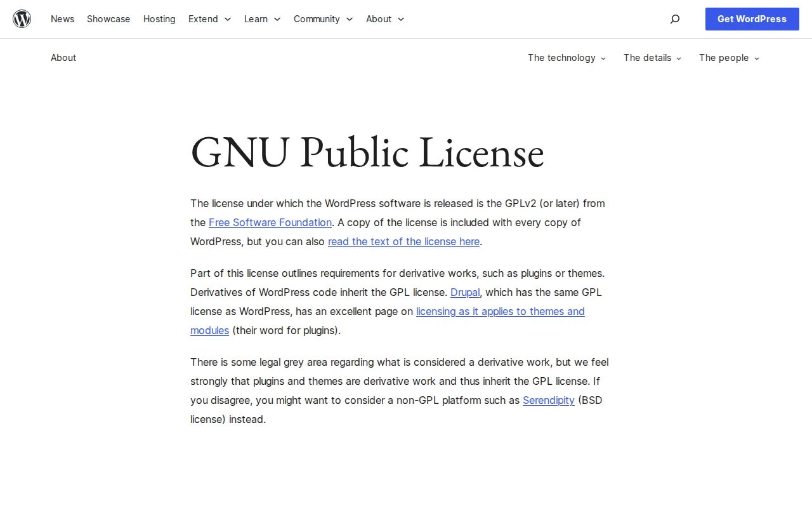Follow the Drupal link

pyautogui.click(x=465, y=292)
